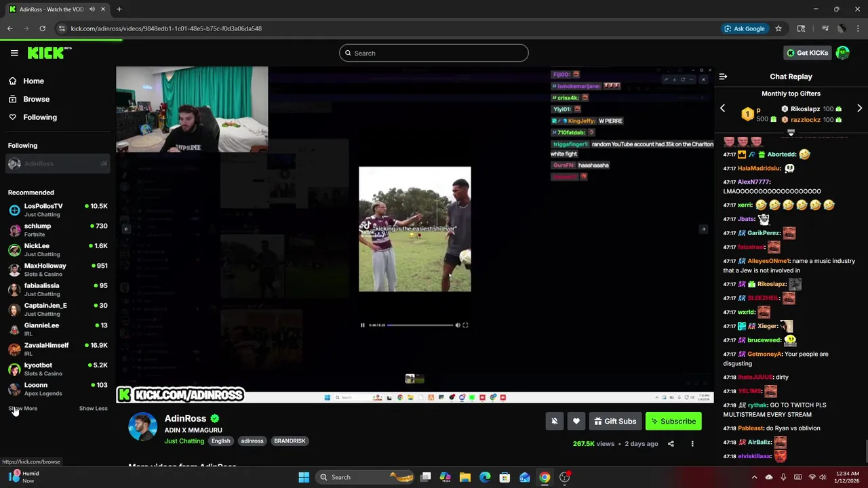
Task: Pause the embedded video player
Action: (x=362, y=325)
